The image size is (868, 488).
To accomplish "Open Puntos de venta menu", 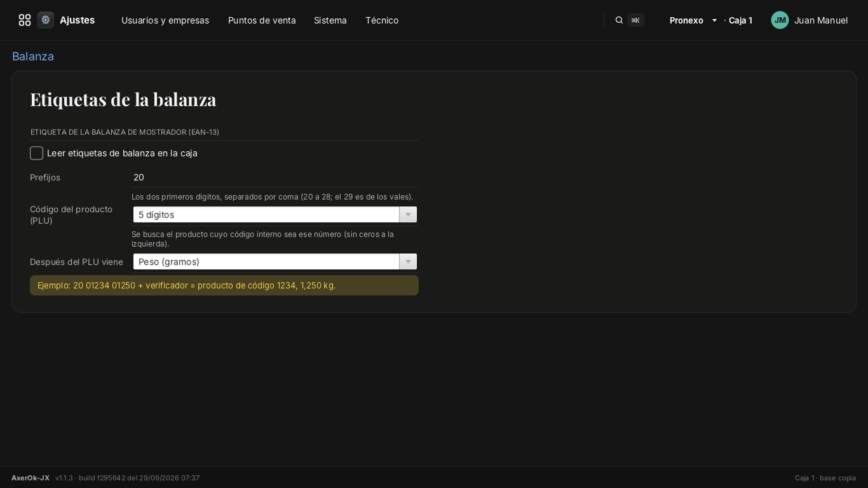I will coord(262,20).
